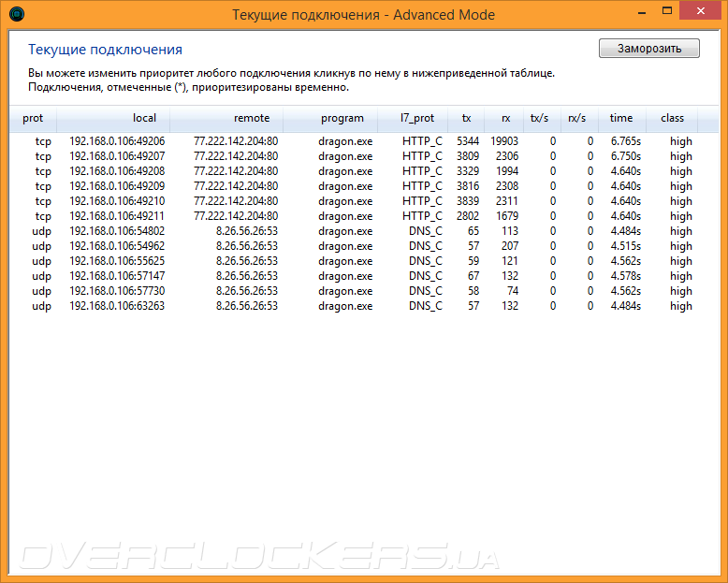Select local address 192.168.0.106:49208
728x583 pixels.
[x=117, y=171]
